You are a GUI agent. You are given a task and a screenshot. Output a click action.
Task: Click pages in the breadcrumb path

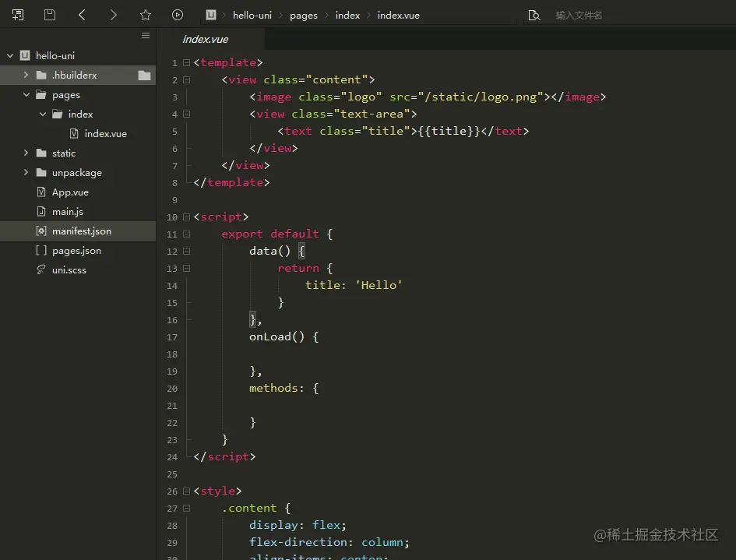click(304, 16)
